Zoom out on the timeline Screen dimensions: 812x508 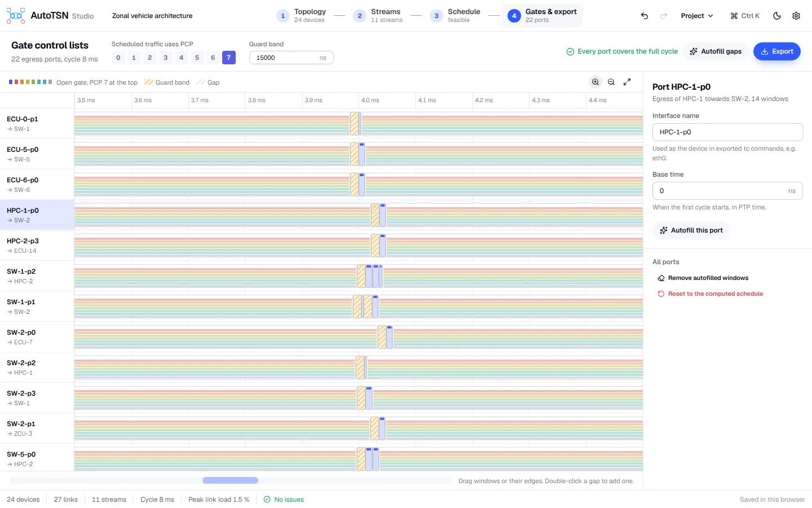click(x=611, y=82)
